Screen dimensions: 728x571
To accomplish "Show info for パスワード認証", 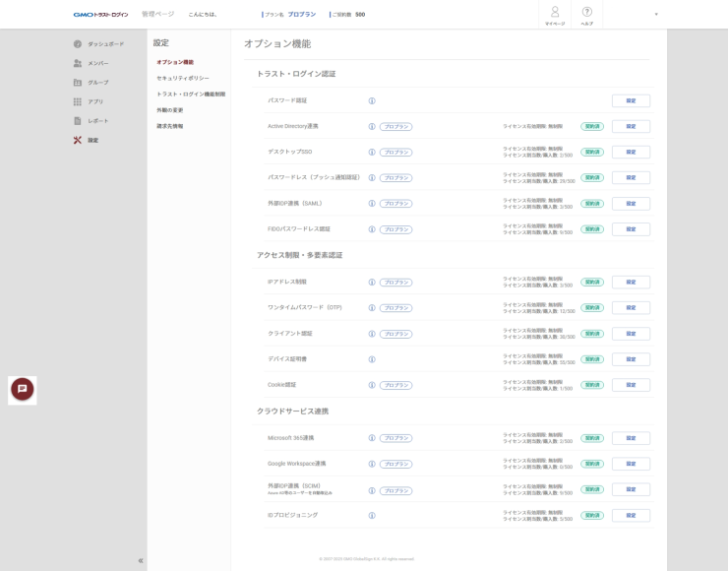I will click(372, 100).
